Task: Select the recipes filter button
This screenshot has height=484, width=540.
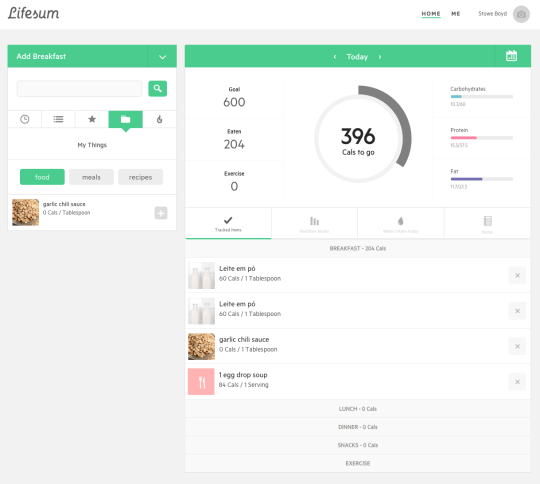Action: pyautogui.click(x=140, y=177)
